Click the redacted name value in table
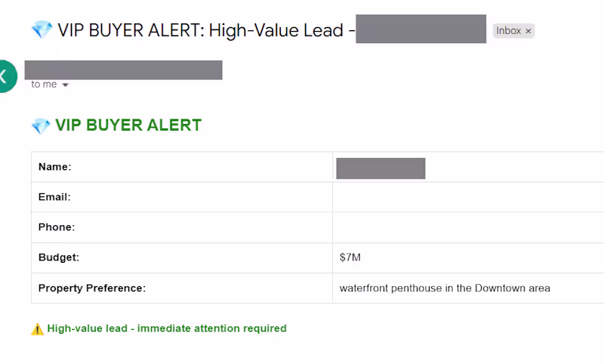This screenshot has width=604, height=364. point(381,168)
